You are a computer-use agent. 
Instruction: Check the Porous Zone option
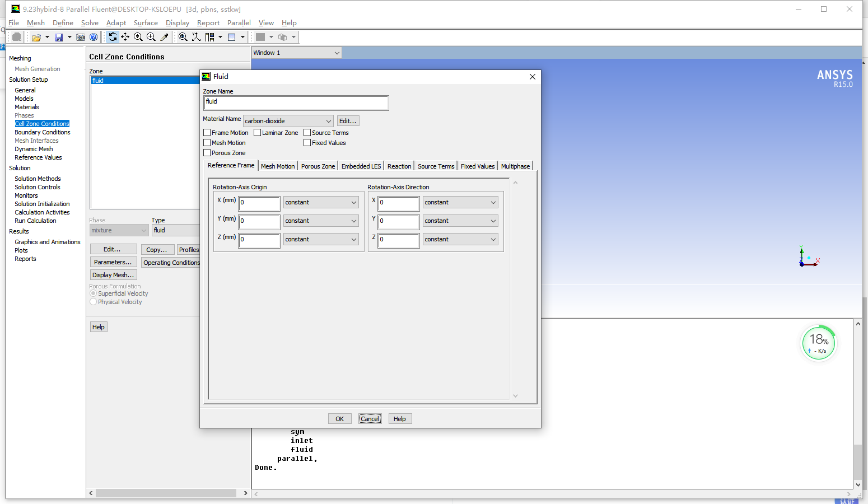(x=207, y=153)
